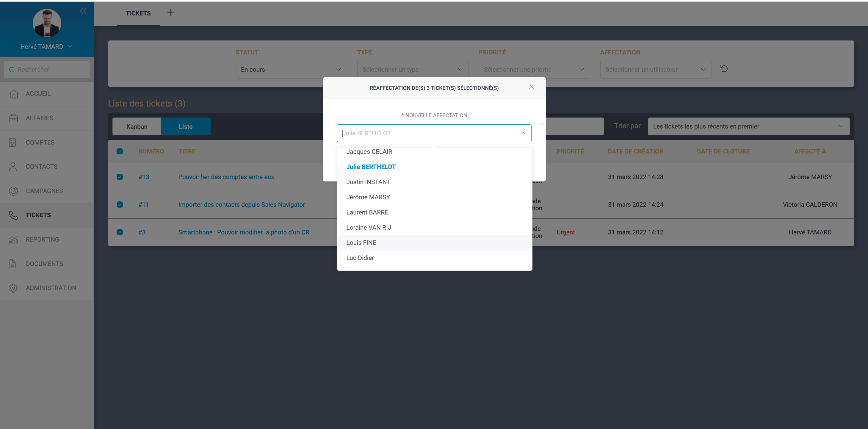Select Louis FINE from the list
The width and height of the screenshot is (868, 429).
click(361, 243)
